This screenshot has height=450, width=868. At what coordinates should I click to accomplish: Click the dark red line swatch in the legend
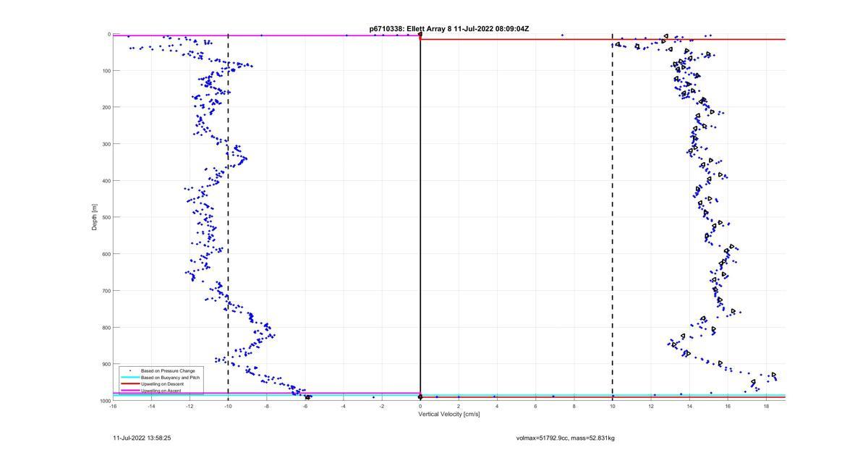pos(129,384)
